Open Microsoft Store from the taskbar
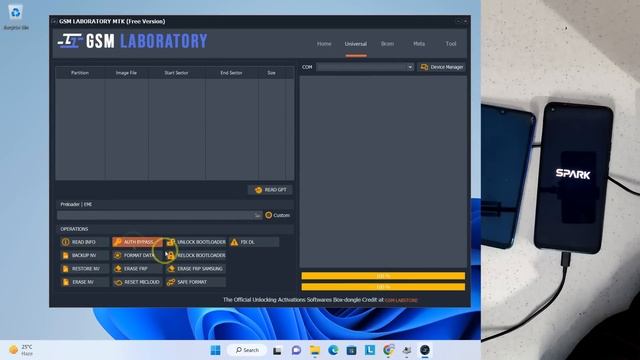The image size is (640, 360). (351, 350)
